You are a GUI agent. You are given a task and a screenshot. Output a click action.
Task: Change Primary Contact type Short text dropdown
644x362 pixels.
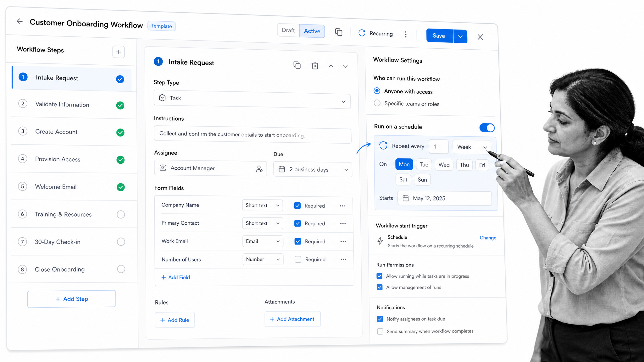(x=263, y=223)
